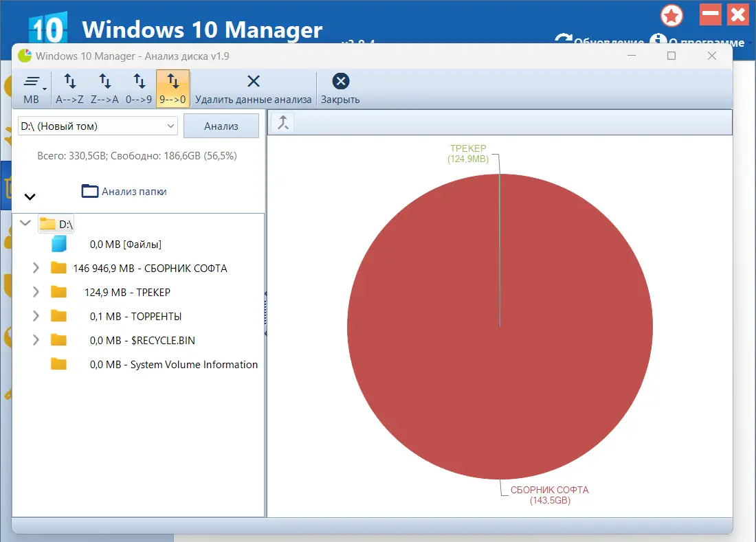Select the System Volume Information row
Screen dimensions: 756x542
tap(174, 365)
